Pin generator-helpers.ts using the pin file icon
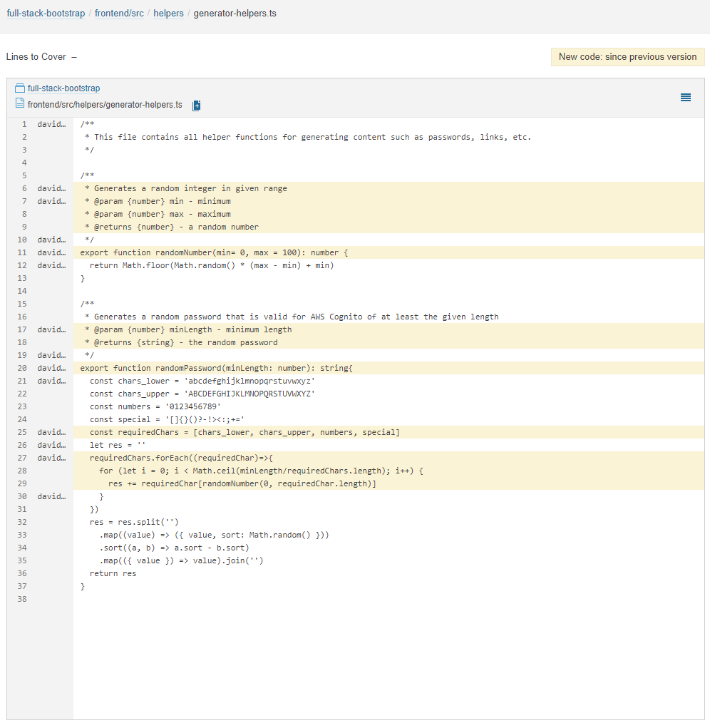Image resolution: width=710 pixels, height=728 pixels. [196, 105]
